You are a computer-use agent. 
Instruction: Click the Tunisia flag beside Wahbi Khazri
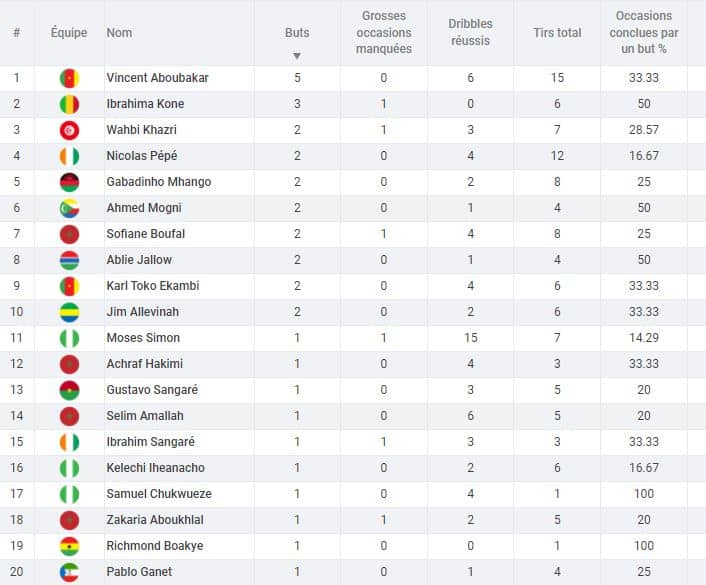click(x=70, y=130)
